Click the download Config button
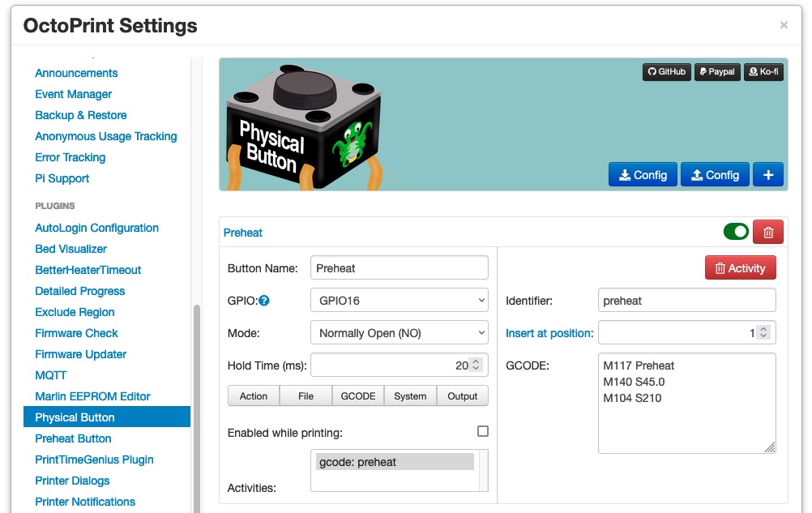 pos(643,175)
